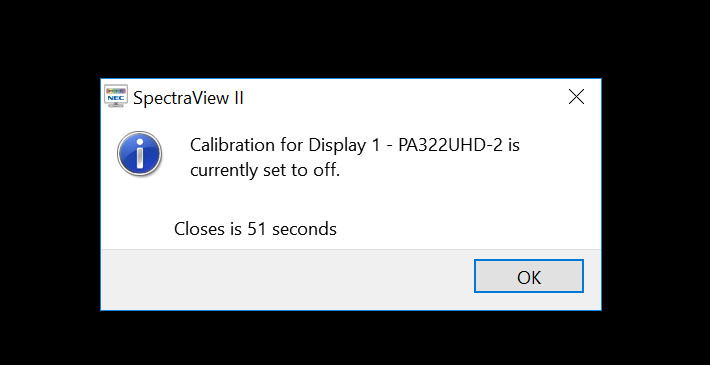Click the NEC SpectraView icon in title bar
Image resolution: width=710 pixels, height=365 pixels.
tap(116, 96)
